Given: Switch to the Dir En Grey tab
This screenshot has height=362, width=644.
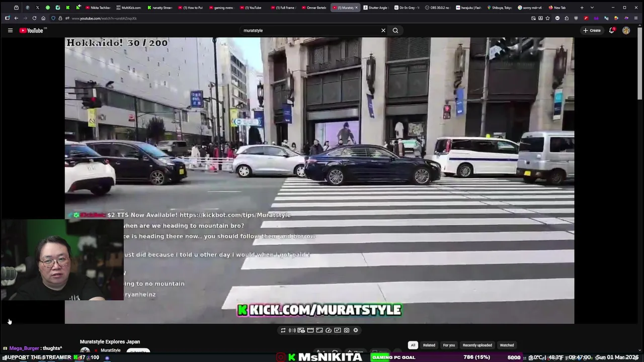Looking at the screenshot, I should point(407,8).
